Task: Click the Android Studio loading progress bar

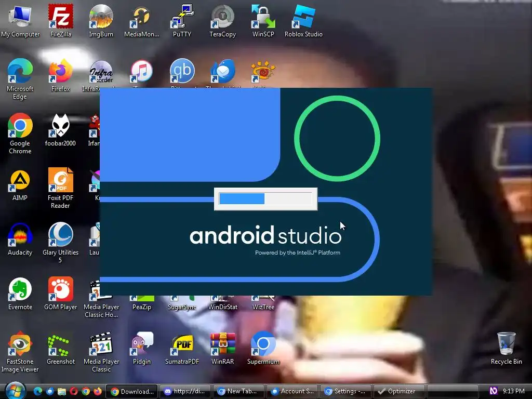Action: coord(265,199)
